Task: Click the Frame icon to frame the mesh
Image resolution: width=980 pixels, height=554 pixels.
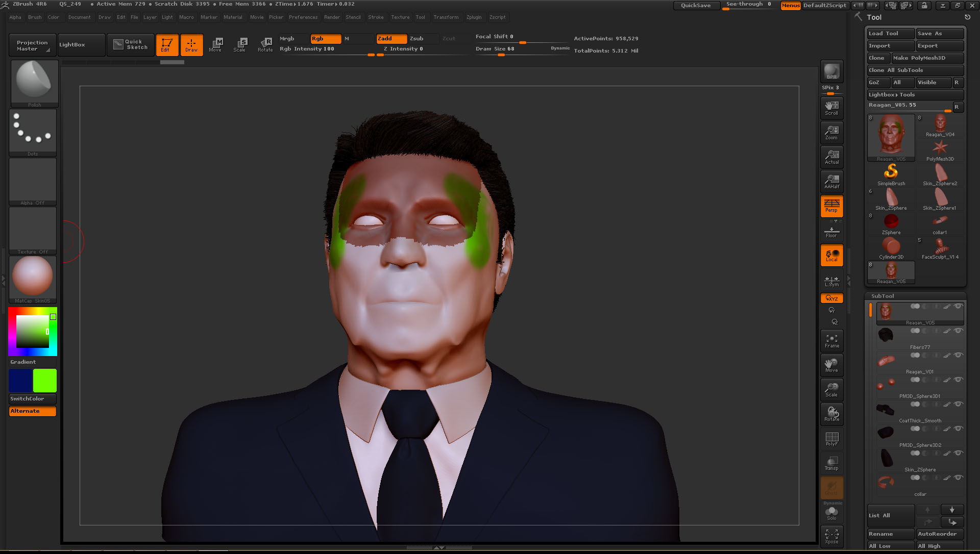Action: (x=831, y=340)
